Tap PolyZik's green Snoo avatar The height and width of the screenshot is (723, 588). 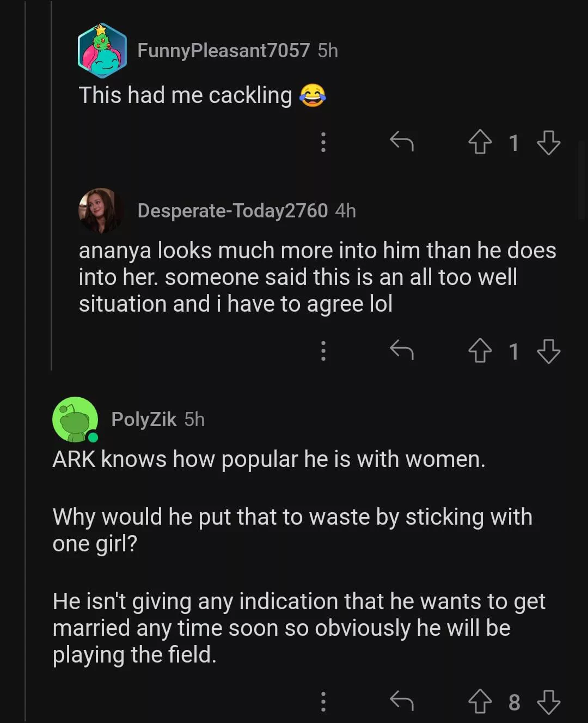[75, 420]
